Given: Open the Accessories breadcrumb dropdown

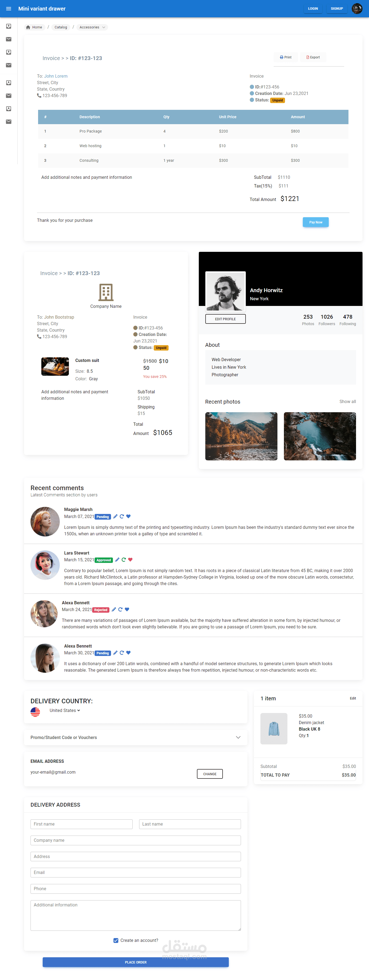Looking at the screenshot, I should pyautogui.click(x=92, y=27).
